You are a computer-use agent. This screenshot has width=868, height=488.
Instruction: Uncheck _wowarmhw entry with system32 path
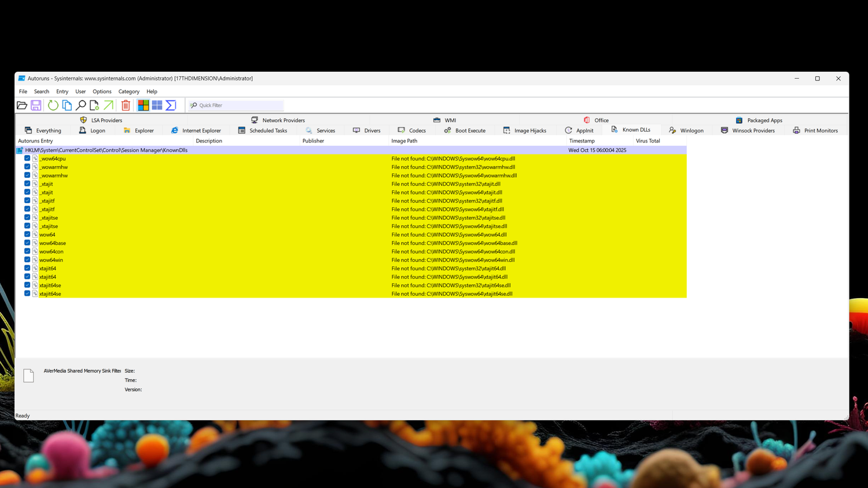coord(27,167)
